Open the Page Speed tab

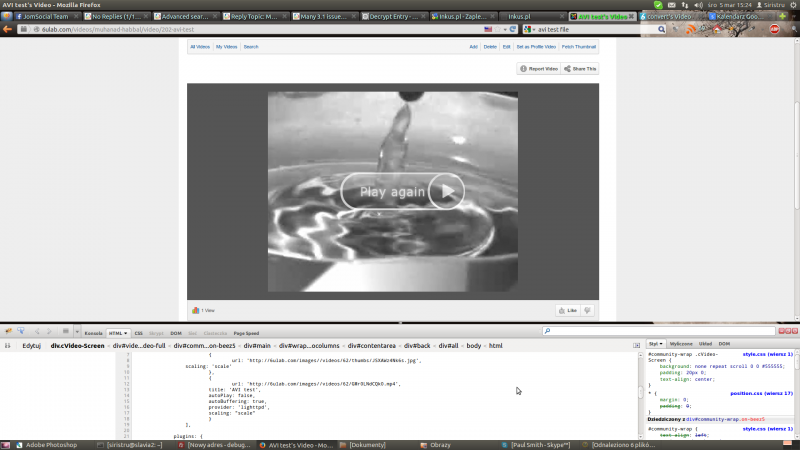tap(246, 333)
